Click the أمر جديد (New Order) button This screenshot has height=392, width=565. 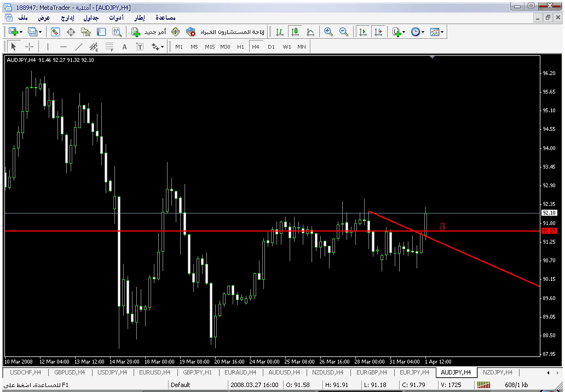[x=146, y=32]
